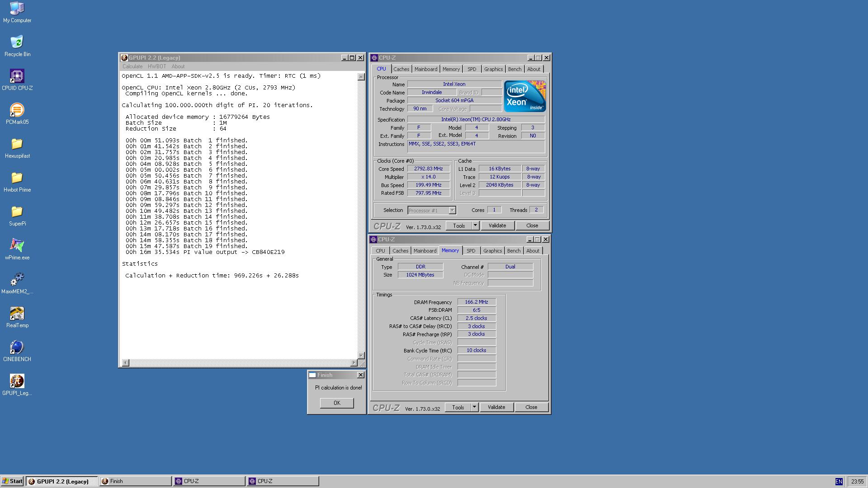This screenshot has width=868, height=488.
Task: Click the GPUPI window title bar icon
Action: tap(124, 58)
